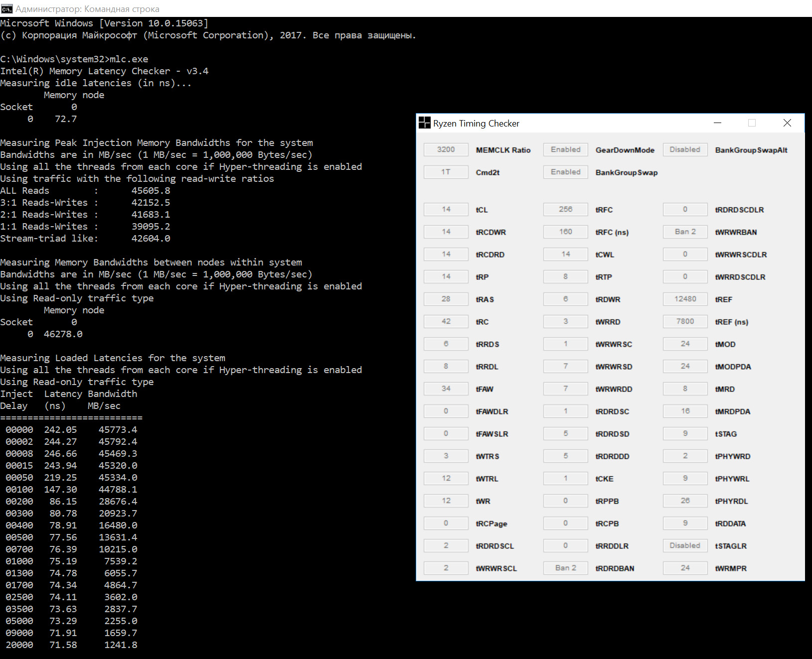Select the tRPPB value box
812x659 pixels.
click(x=565, y=501)
